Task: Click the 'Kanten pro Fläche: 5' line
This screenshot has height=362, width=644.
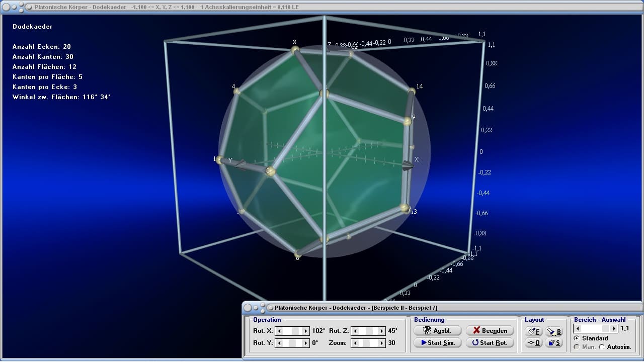Action: coord(47,77)
